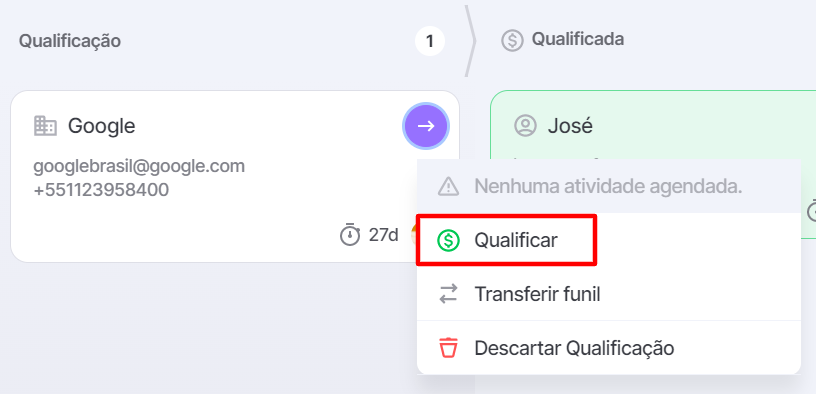Click the +551123958400 phone number
The width and height of the screenshot is (816, 394).
coord(101,190)
